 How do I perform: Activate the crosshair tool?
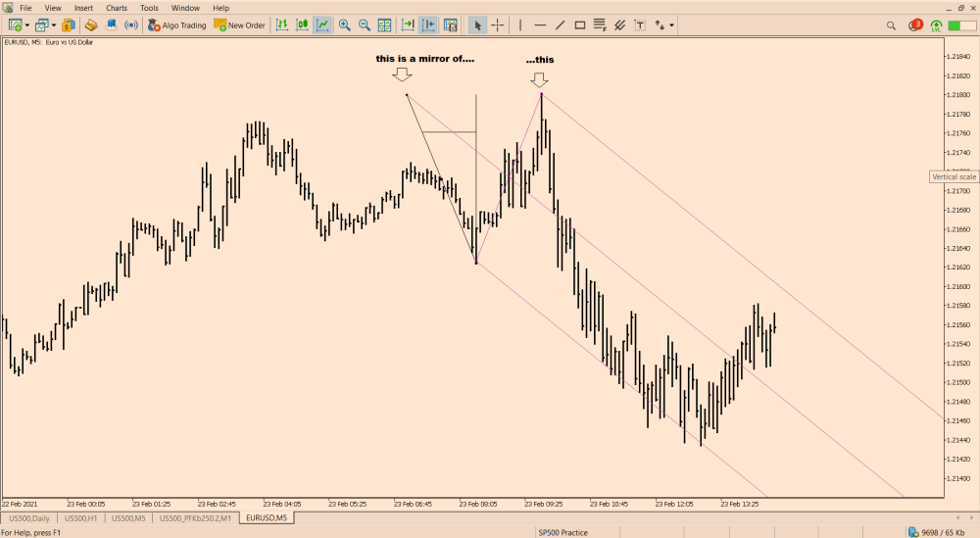pyautogui.click(x=498, y=25)
